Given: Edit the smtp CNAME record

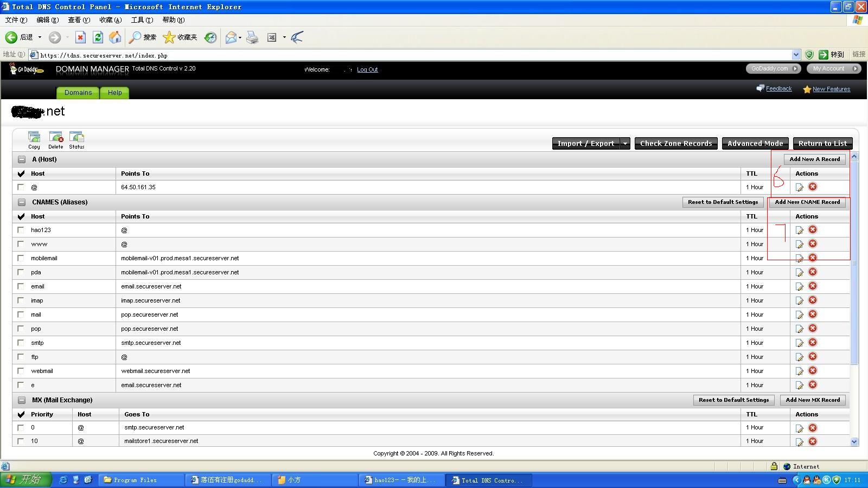Looking at the screenshot, I should coord(800,343).
